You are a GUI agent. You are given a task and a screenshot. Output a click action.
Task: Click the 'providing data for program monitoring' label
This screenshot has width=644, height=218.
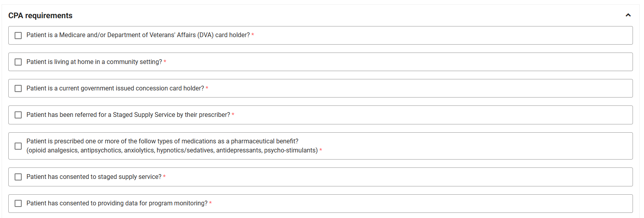point(117,203)
